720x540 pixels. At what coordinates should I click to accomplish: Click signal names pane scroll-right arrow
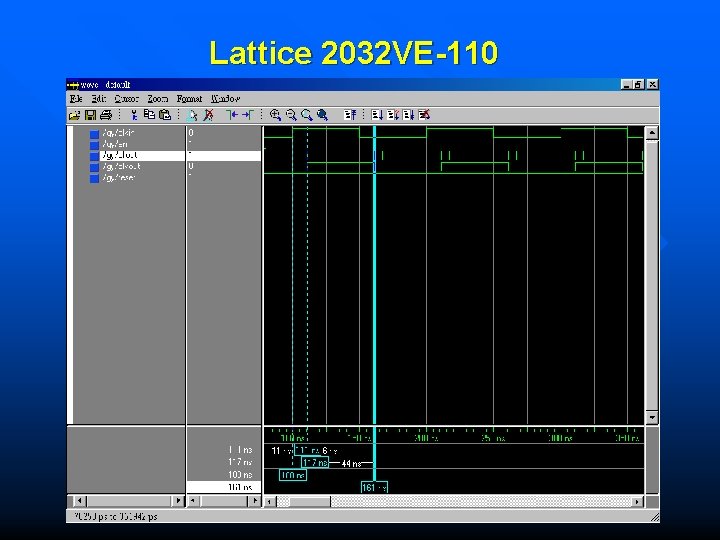178,501
